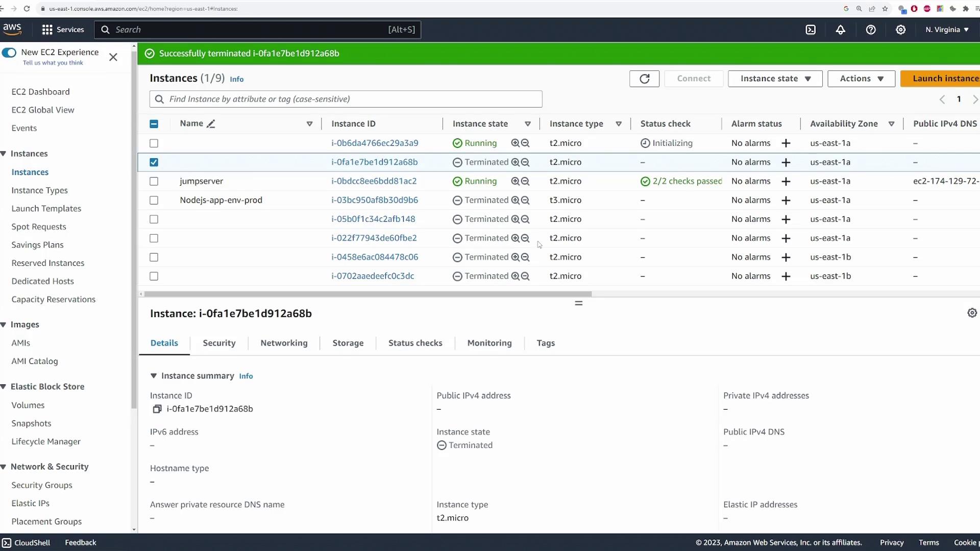Screen dimensions: 980x551
Task: Switch to the Storage tab
Action: (348, 343)
